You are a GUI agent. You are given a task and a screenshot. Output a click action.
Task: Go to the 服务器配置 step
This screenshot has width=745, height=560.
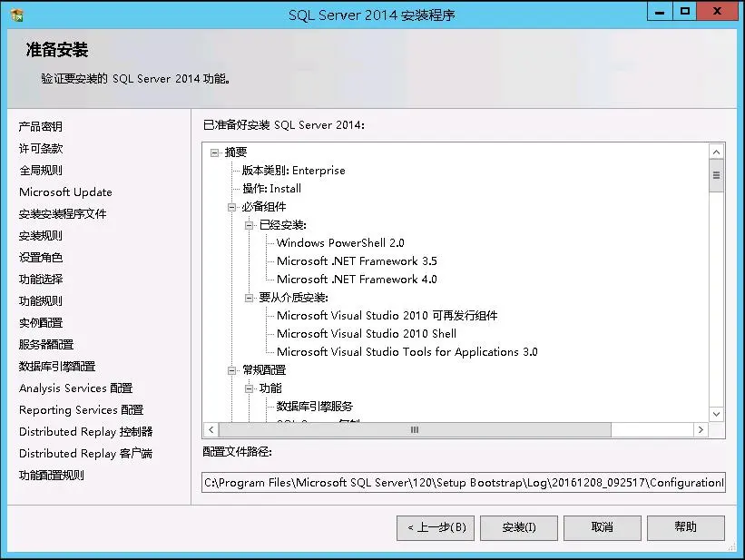[x=46, y=345]
